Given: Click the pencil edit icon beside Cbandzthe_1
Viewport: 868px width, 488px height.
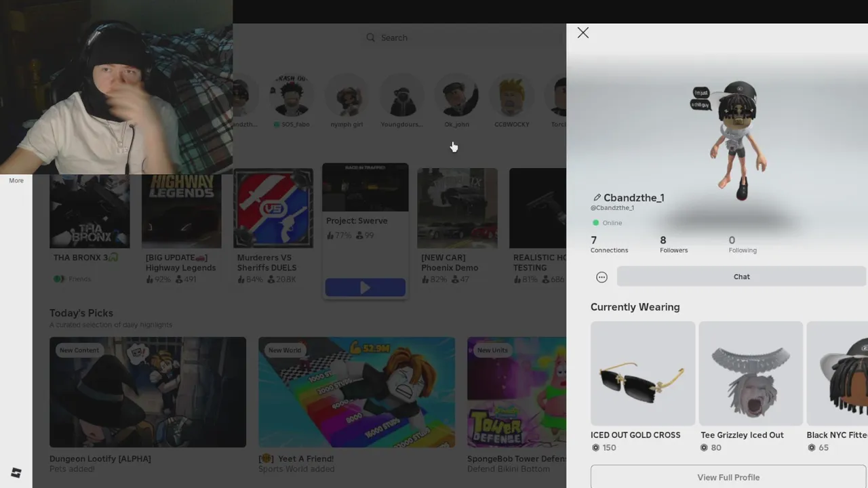Looking at the screenshot, I should click(597, 198).
